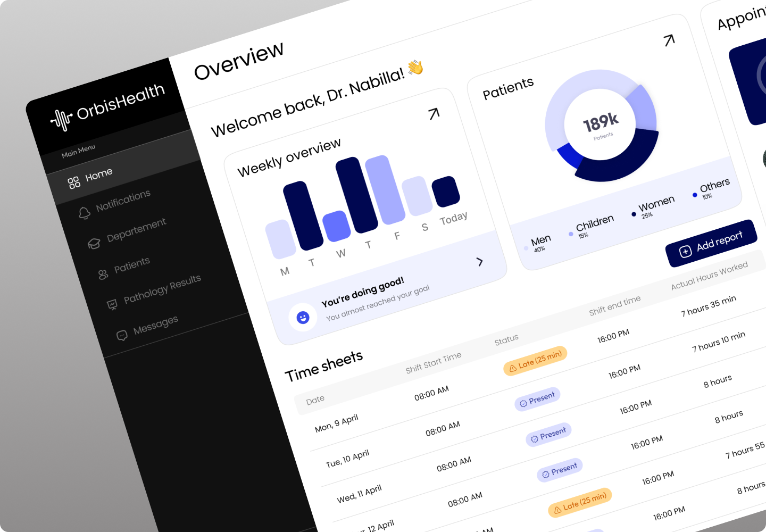Click the 7 hours 10 min cell
The width and height of the screenshot is (766, 532).
pos(719,342)
